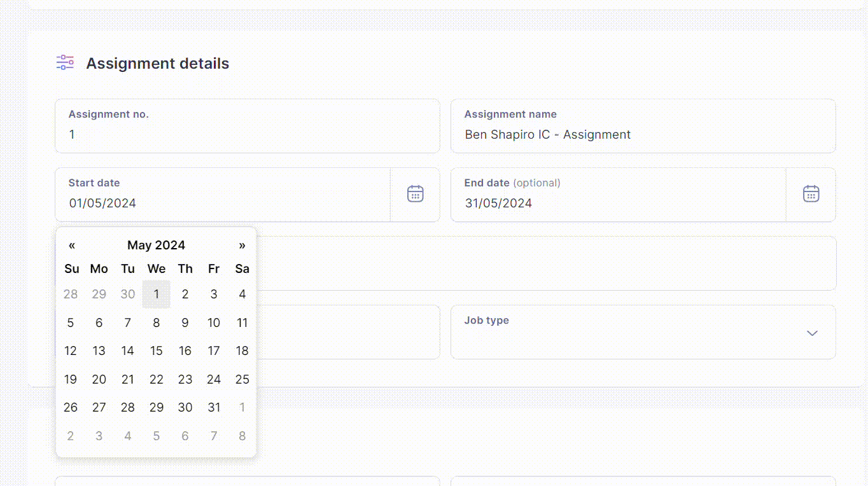Go to next month in calendar
Image resolution: width=868 pixels, height=486 pixels.
coord(242,246)
